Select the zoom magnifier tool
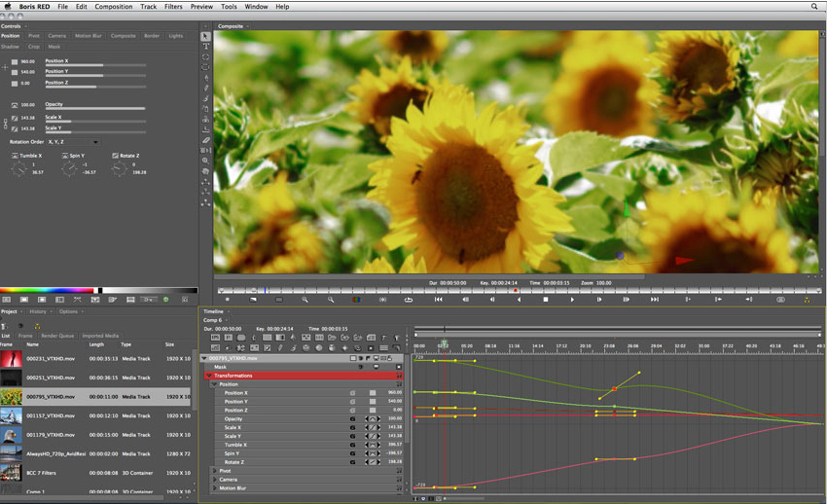Screen dimensions: 827x504 click(x=205, y=161)
